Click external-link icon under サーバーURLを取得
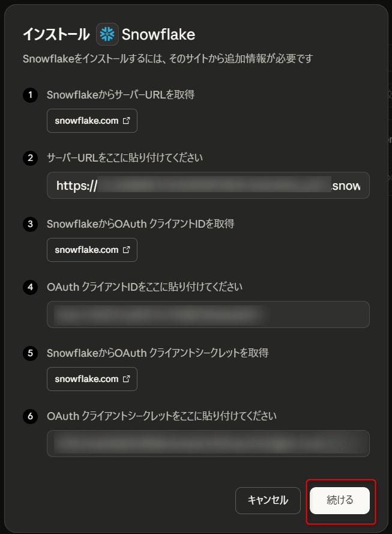This screenshot has height=534, width=392. [x=126, y=121]
